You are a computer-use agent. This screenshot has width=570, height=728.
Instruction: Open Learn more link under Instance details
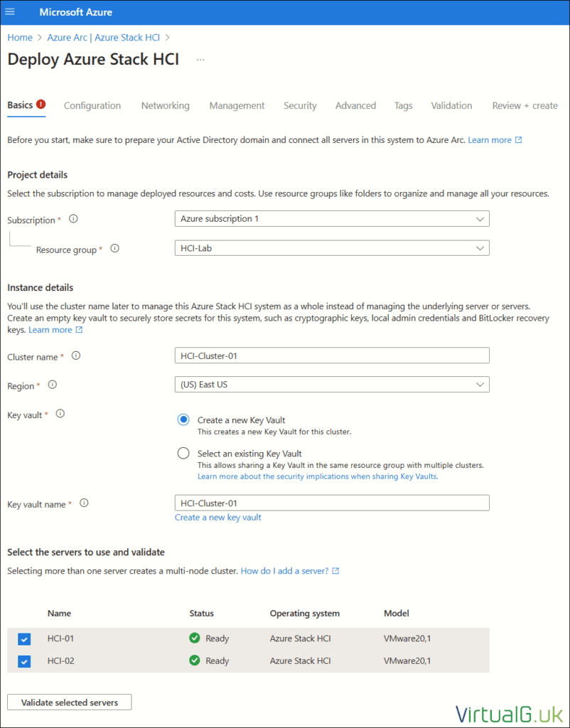click(x=55, y=330)
